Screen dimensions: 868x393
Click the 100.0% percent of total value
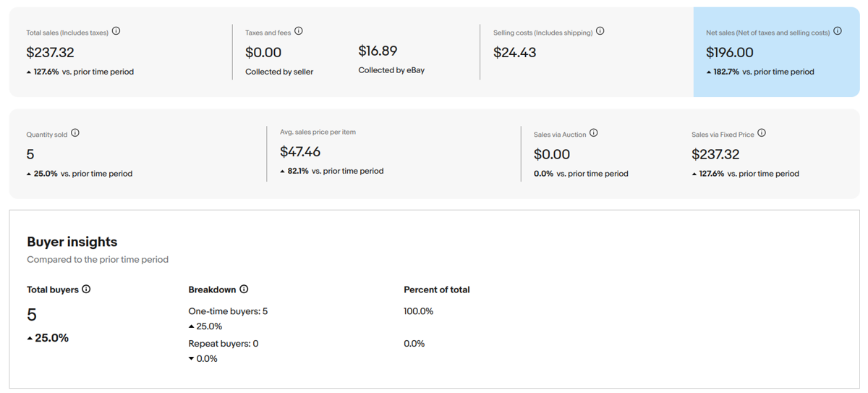pyautogui.click(x=418, y=311)
